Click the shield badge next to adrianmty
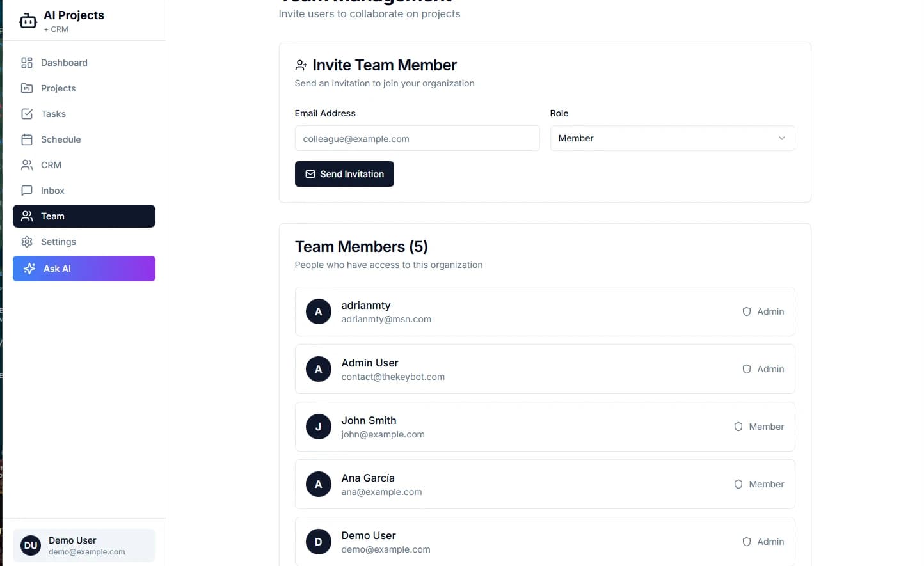 [x=746, y=311]
